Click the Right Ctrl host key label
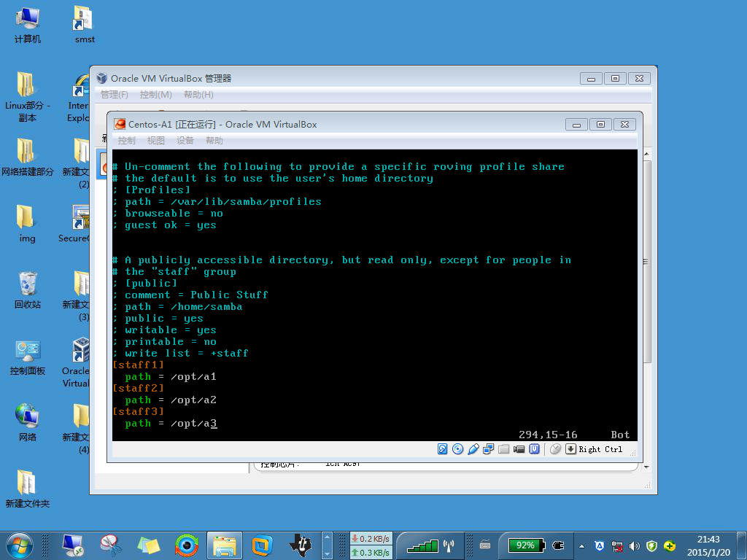The width and height of the screenshot is (747, 560). pos(600,449)
